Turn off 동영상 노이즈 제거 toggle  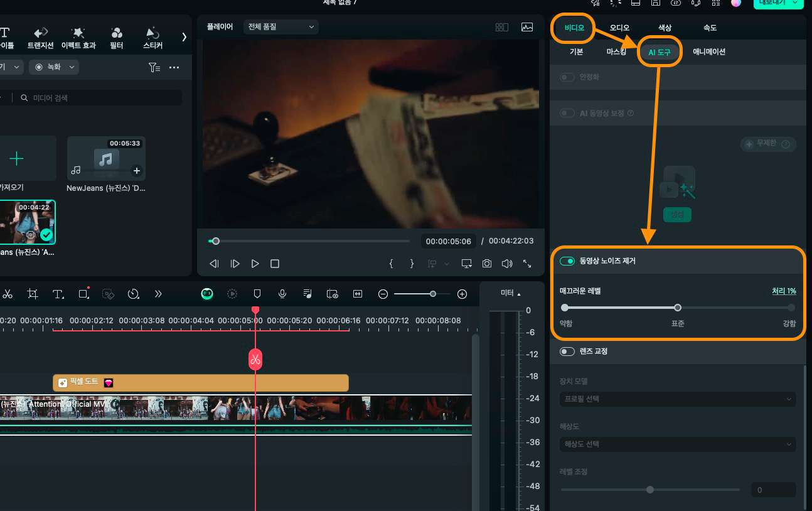point(567,261)
